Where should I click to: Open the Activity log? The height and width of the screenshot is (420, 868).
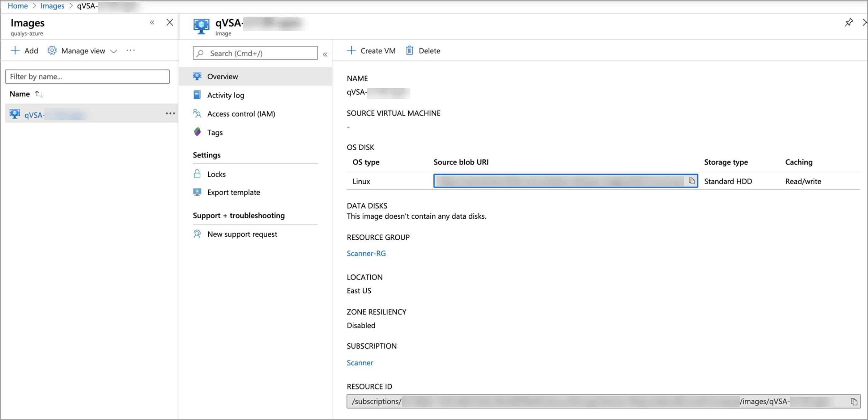225,95
